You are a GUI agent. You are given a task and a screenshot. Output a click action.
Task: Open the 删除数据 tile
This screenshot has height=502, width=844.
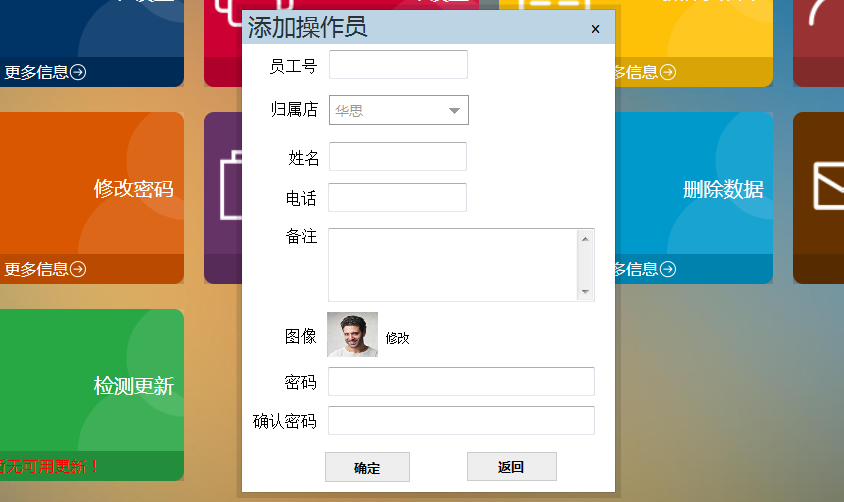coord(722,189)
